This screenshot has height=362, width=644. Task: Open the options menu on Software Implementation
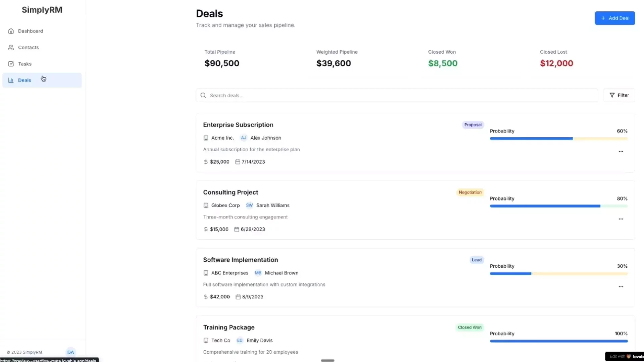tap(621, 287)
